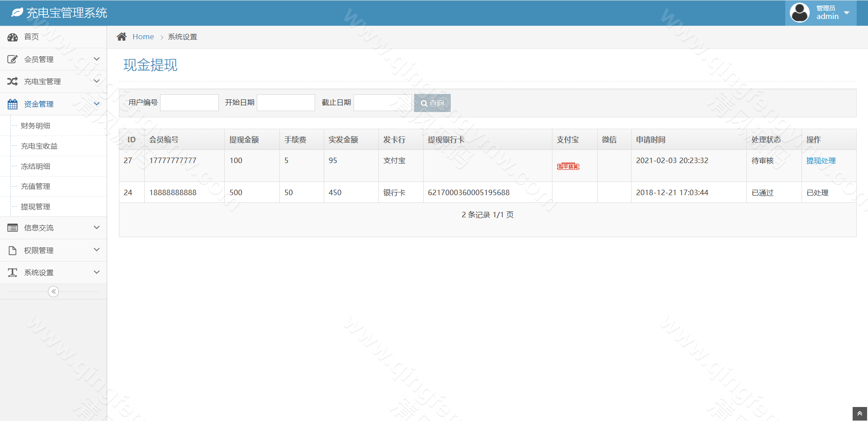Select the 首页 home icon in sidebar
The image size is (868, 421).
[12, 37]
